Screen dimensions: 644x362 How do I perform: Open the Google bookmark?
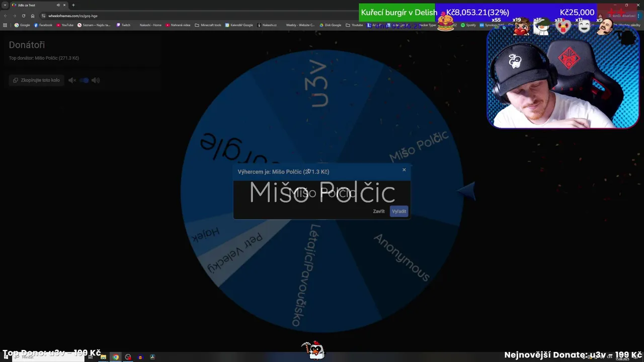[x=22, y=25]
